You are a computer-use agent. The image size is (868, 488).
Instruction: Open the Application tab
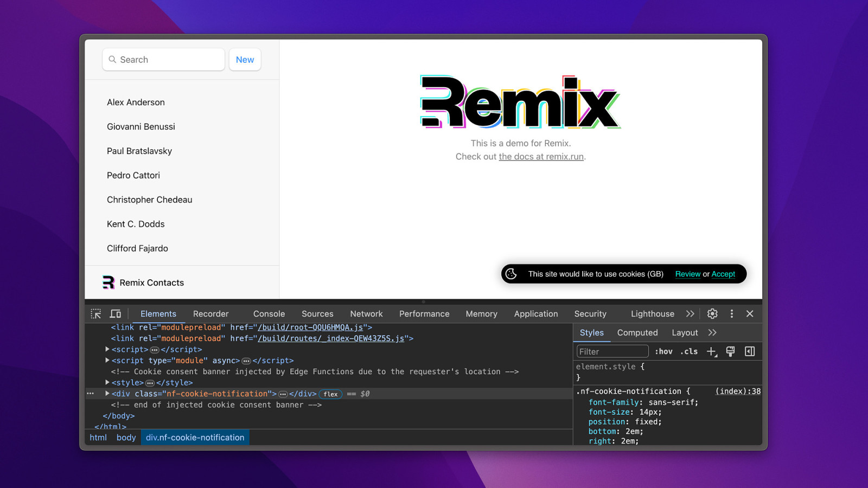tap(536, 313)
